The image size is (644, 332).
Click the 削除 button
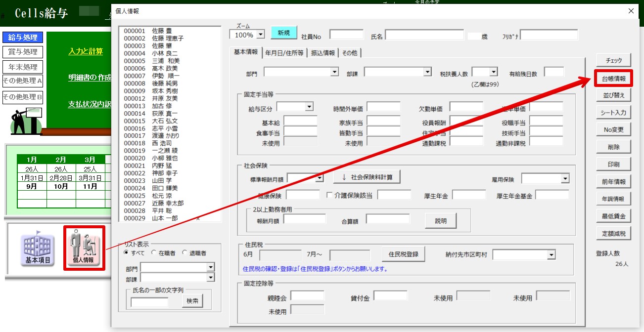click(x=614, y=147)
